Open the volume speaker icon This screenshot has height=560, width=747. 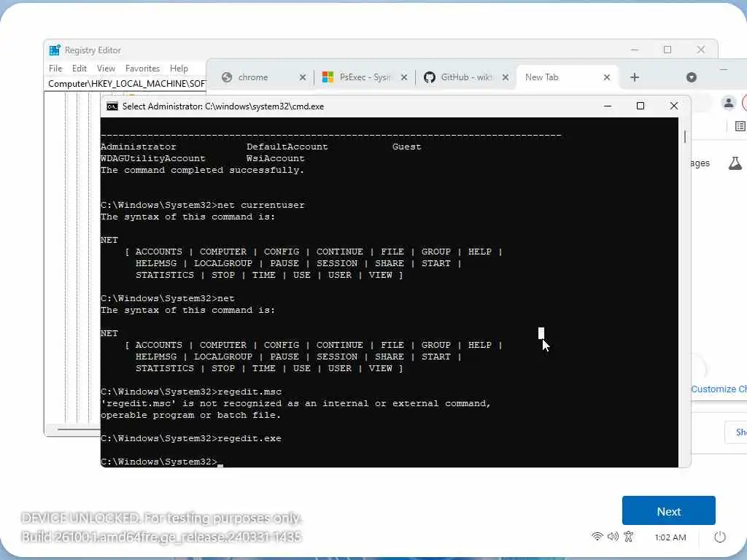613,537
